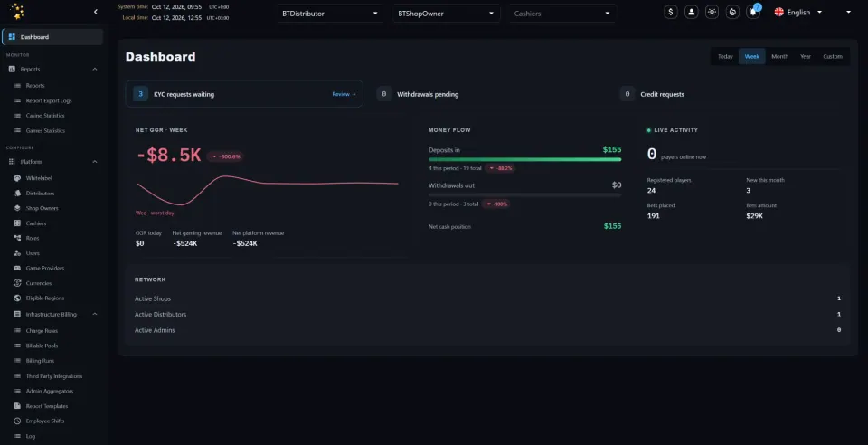Select the Month range tab
Viewport: 868px width, 445px height.
[779, 56]
